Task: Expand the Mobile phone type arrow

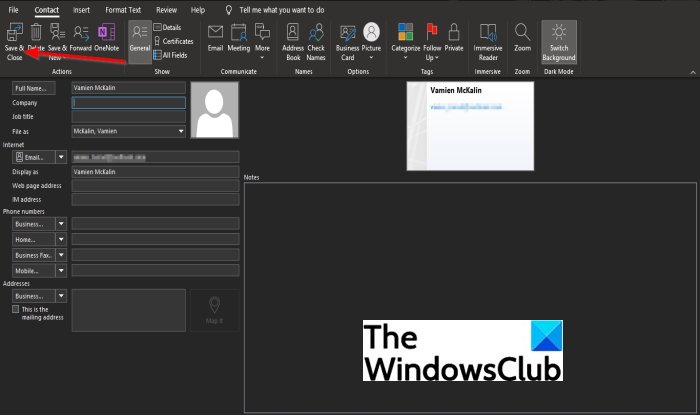Action: 61,271
